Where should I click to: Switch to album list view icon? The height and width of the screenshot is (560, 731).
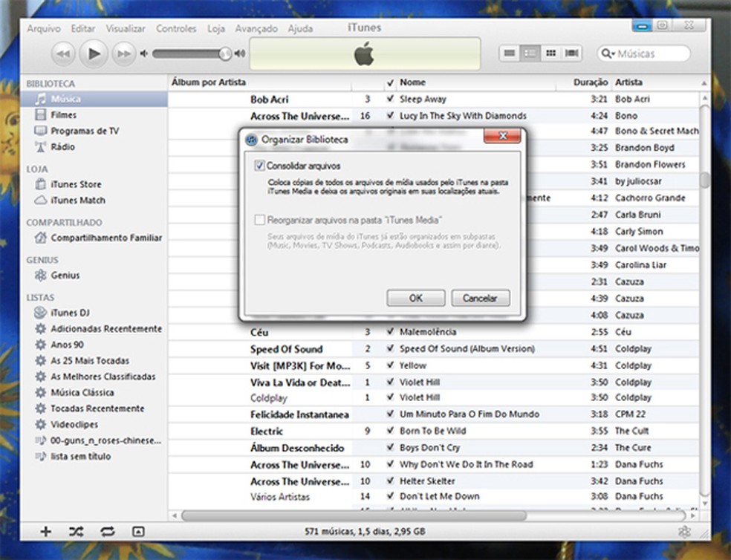coord(530,53)
